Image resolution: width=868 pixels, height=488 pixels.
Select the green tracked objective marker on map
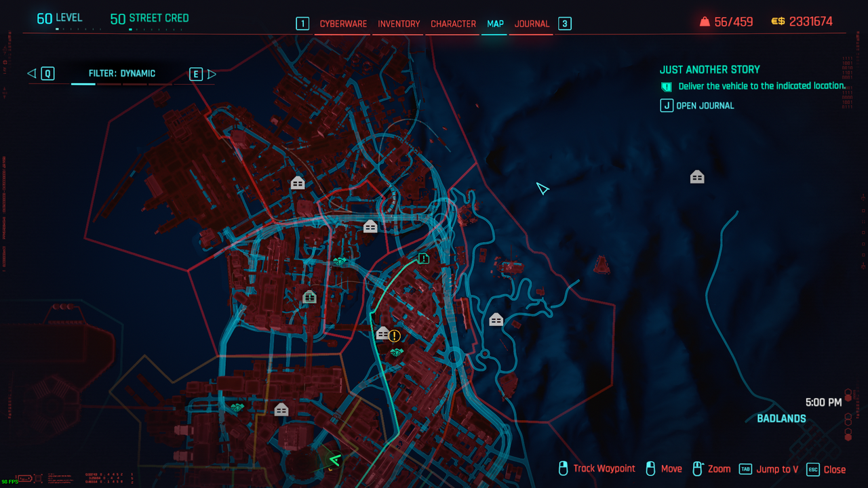(x=424, y=258)
